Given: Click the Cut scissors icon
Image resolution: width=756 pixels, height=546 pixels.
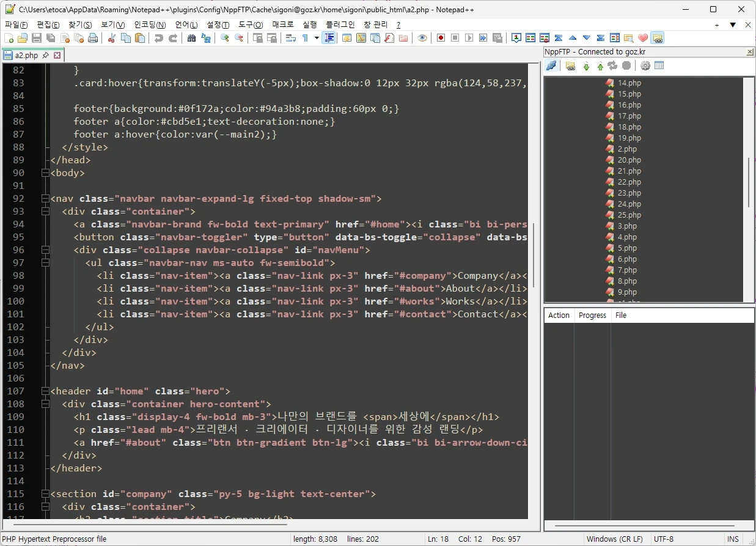Looking at the screenshot, I should pos(111,38).
